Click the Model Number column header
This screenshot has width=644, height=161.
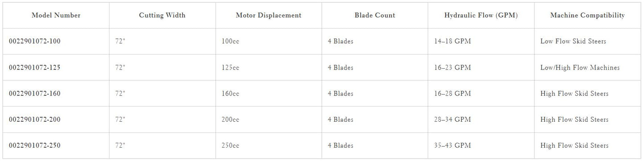tap(56, 15)
